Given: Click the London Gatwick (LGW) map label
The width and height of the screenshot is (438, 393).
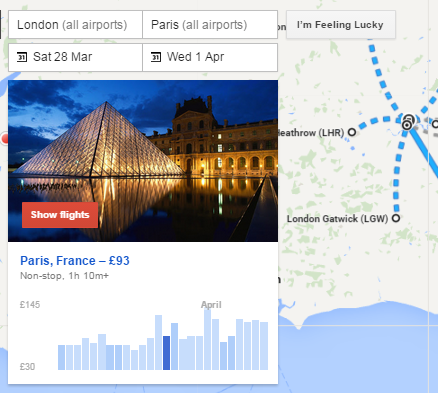Looking at the screenshot, I should [x=337, y=219].
